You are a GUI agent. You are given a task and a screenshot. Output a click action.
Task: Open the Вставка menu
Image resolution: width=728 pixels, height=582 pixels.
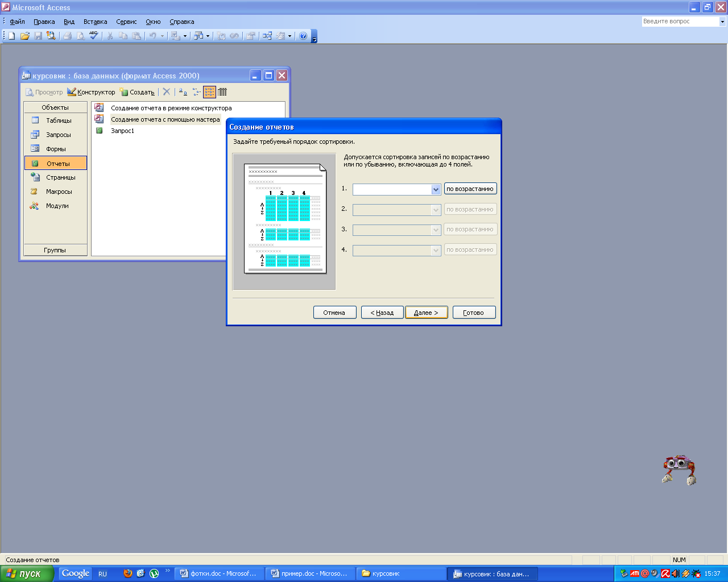click(95, 22)
